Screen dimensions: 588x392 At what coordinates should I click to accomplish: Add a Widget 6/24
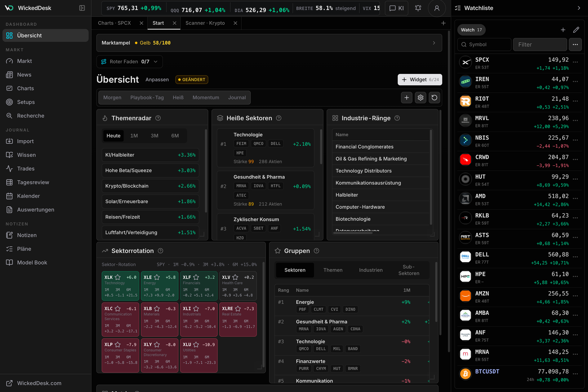pos(420,80)
